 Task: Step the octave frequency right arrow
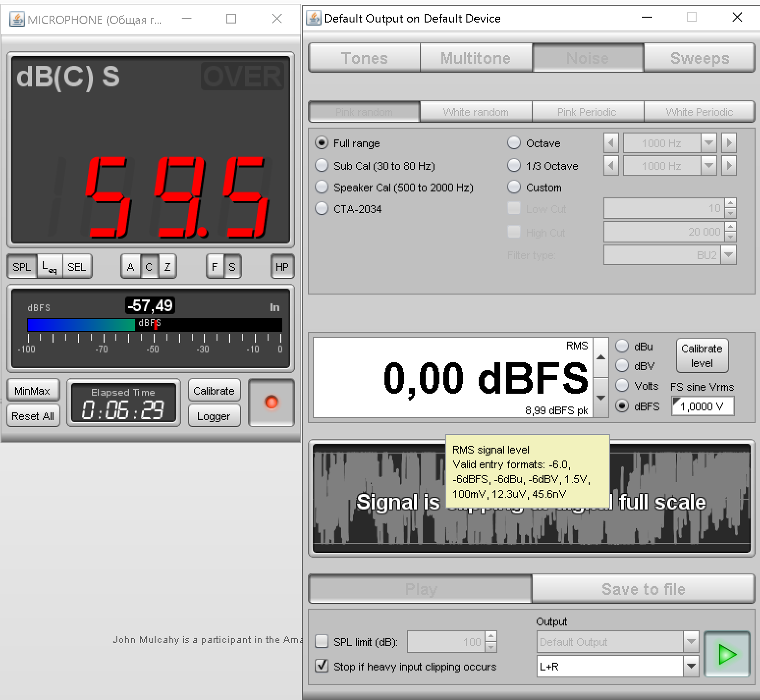click(729, 143)
